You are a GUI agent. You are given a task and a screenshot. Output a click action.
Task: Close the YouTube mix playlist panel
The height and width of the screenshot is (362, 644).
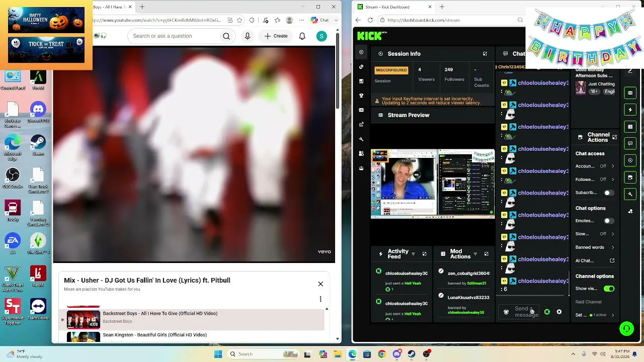coord(320,284)
